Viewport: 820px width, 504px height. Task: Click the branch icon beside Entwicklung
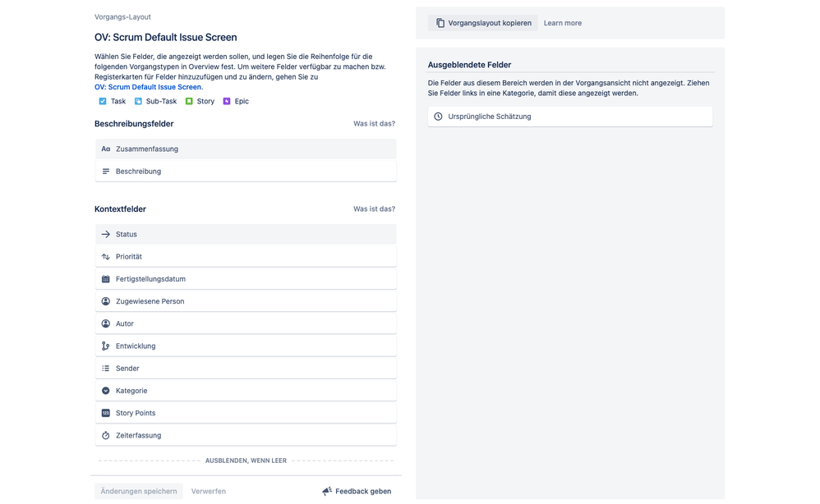tap(106, 346)
